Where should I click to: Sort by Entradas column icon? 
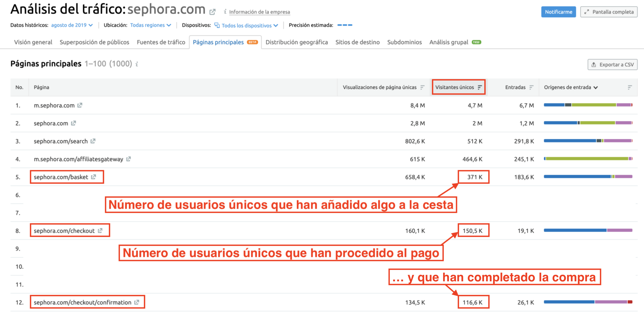coord(531,87)
